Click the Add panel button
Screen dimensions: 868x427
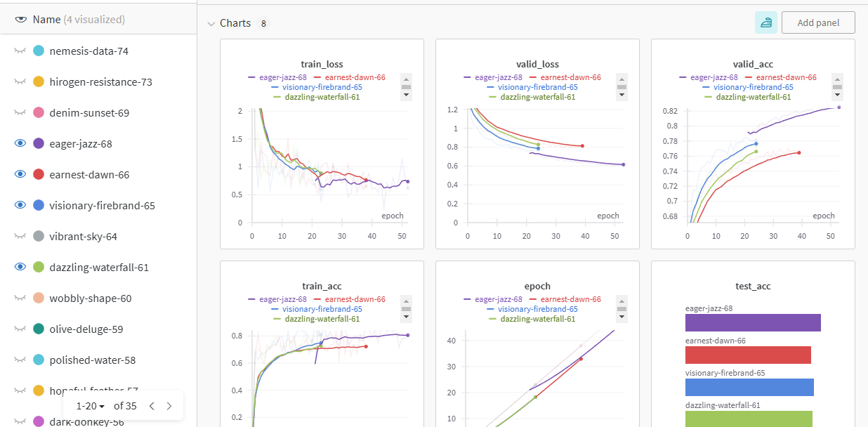tap(818, 22)
